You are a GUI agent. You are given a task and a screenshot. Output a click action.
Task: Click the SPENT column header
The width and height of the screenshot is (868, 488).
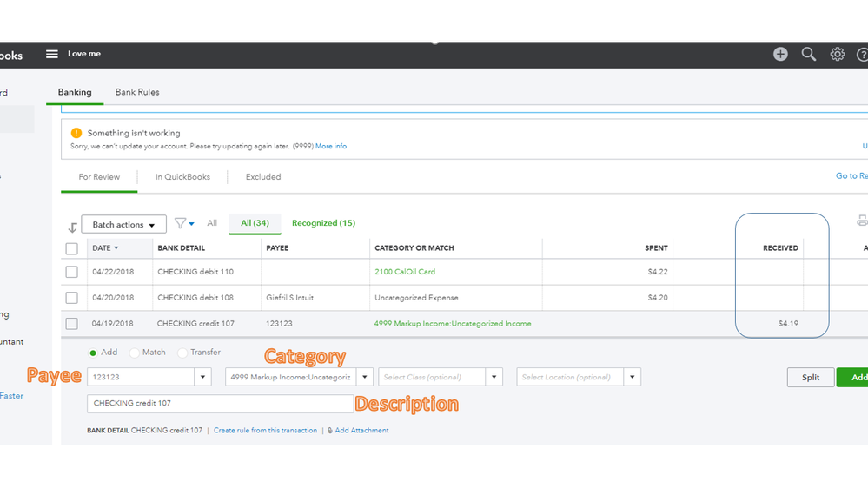pos(656,247)
